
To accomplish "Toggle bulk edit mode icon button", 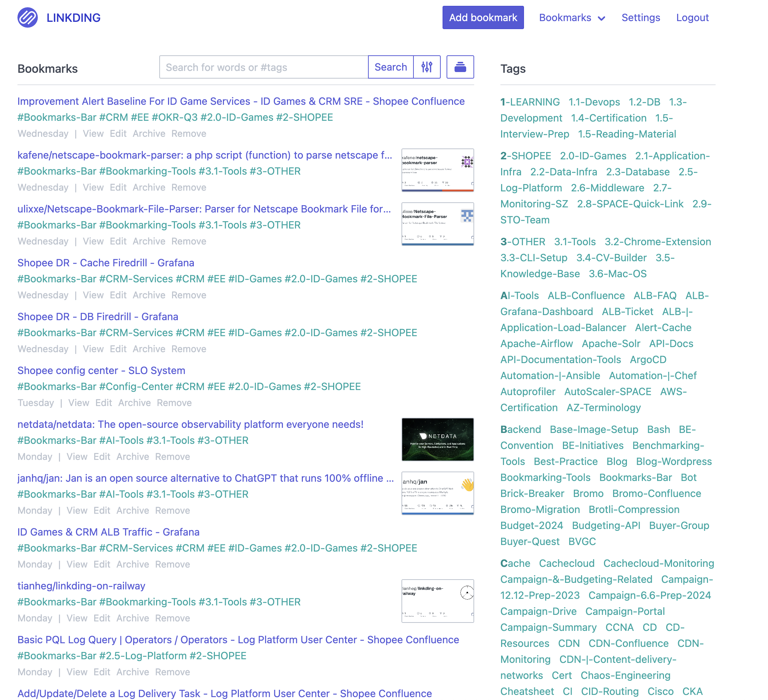I will [x=460, y=67].
